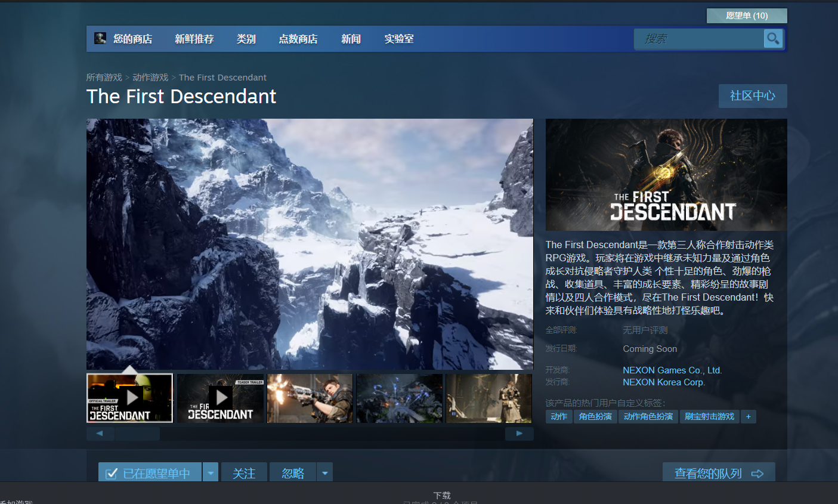838x504 pixels.
Task: Open 类别 categories menu
Action: coord(246,39)
